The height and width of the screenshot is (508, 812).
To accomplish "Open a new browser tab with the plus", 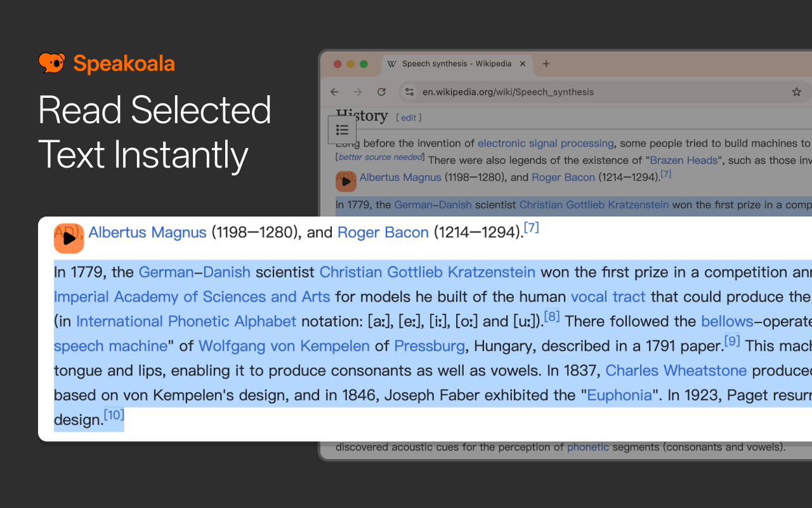I will (x=546, y=63).
